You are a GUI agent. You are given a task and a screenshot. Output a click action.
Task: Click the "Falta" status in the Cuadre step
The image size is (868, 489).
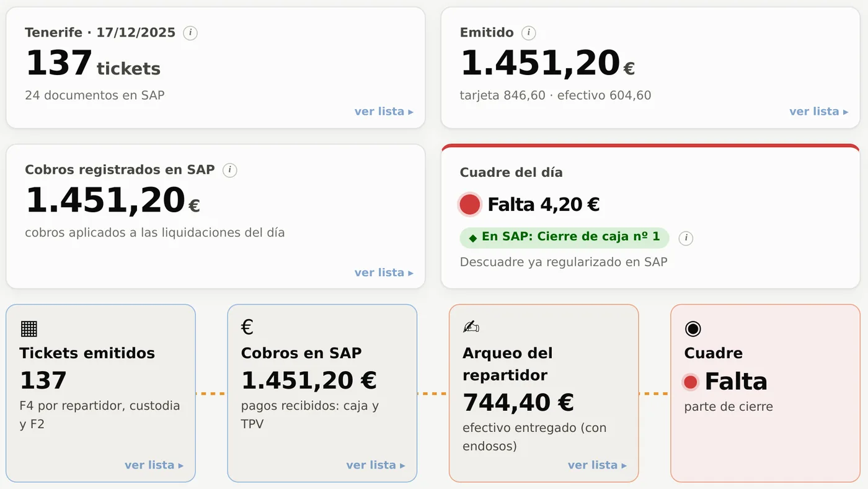coord(736,381)
